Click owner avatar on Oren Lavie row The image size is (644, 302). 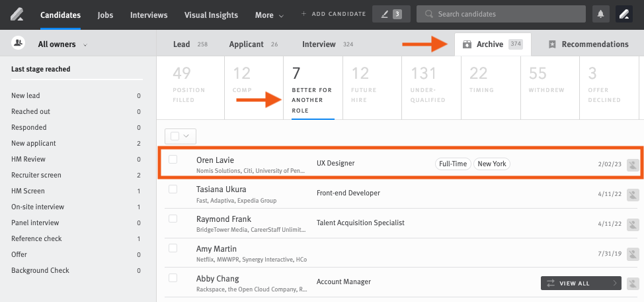pyautogui.click(x=633, y=165)
